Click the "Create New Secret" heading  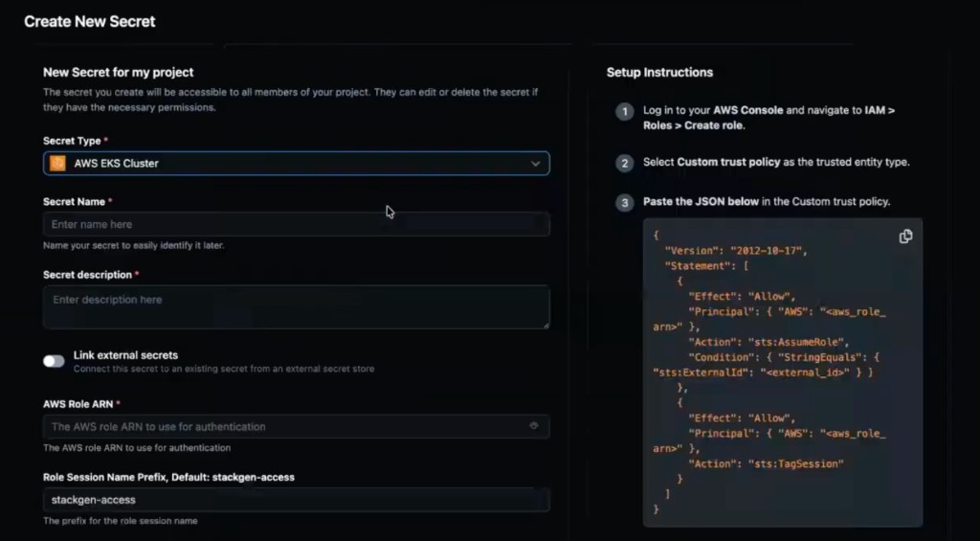(x=90, y=21)
